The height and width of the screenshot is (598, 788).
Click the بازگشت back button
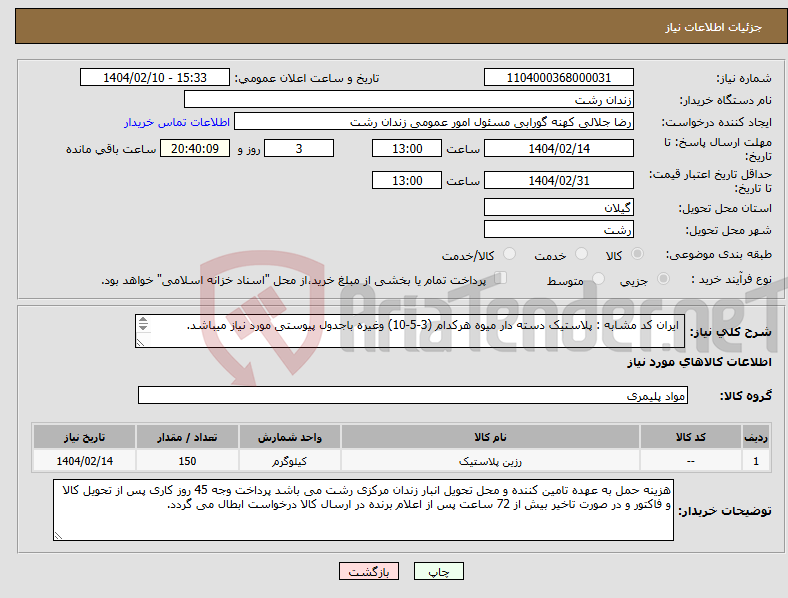click(369, 571)
